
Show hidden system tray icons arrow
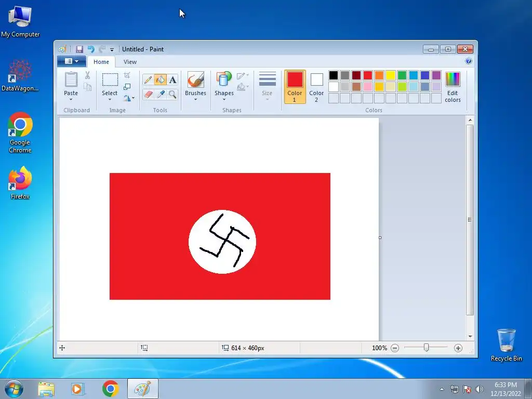(442, 389)
